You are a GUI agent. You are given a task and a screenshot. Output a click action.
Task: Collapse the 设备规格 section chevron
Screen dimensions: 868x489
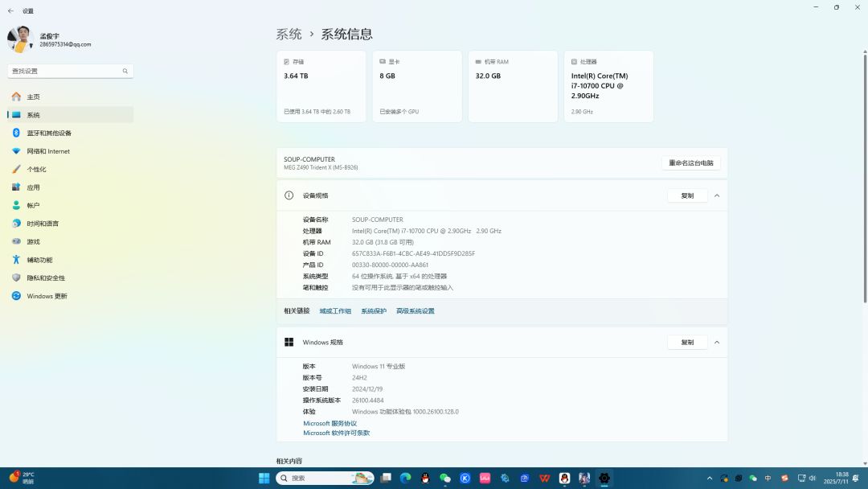pos(717,195)
